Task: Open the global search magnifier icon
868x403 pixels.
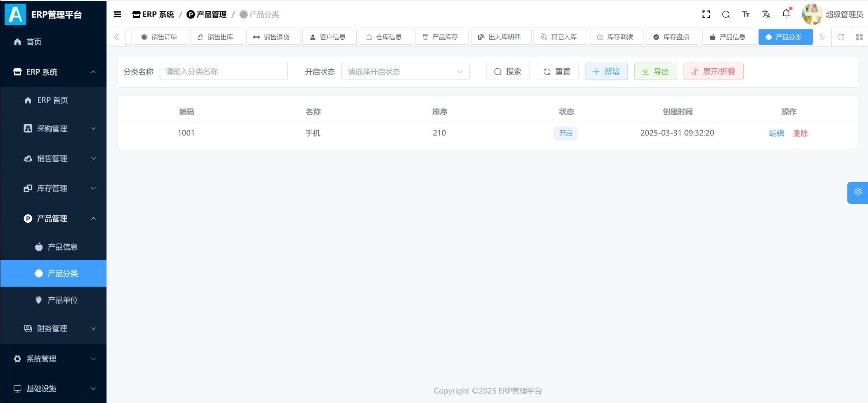Action: pyautogui.click(x=726, y=14)
